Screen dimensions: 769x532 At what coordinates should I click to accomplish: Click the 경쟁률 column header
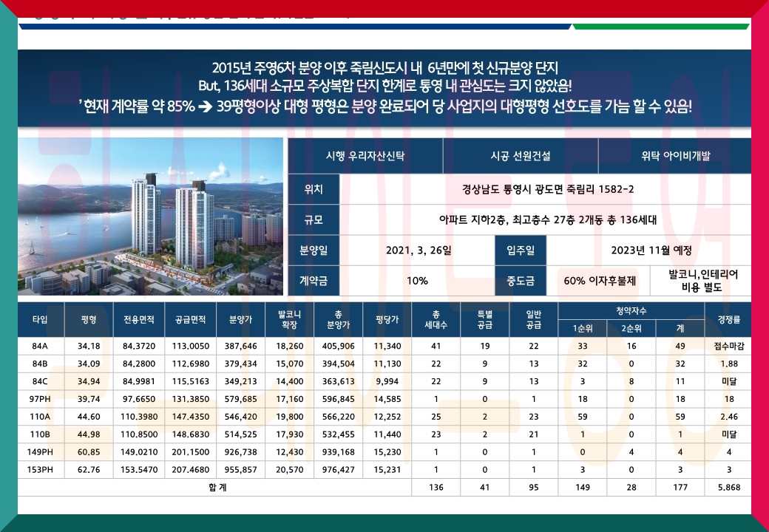click(728, 319)
